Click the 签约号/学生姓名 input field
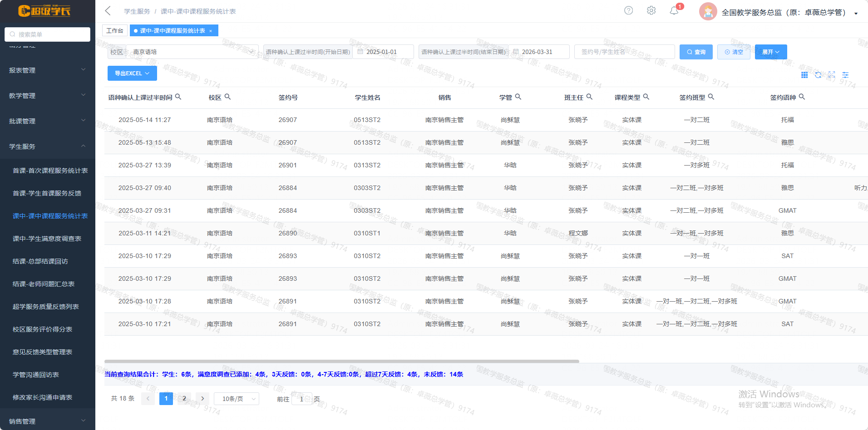This screenshot has height=430, width=868. click(x=624, y=52)
